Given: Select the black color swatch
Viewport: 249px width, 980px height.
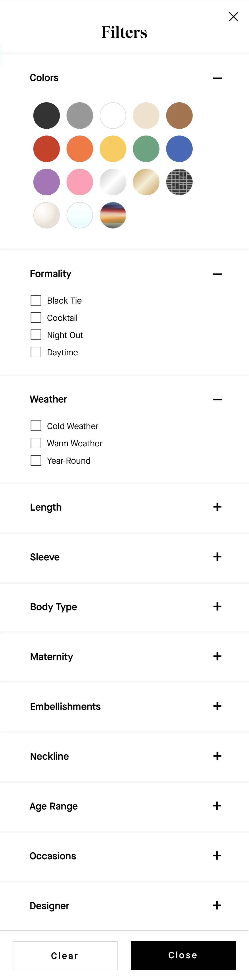Looking at the screenshot, I should point(46,115).
